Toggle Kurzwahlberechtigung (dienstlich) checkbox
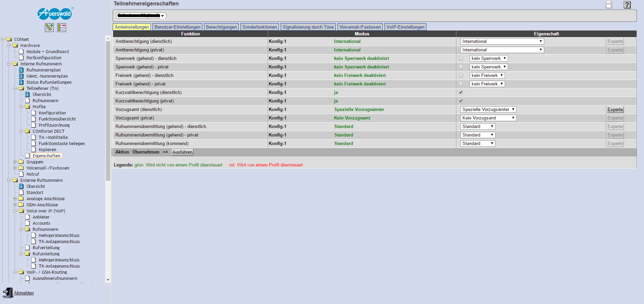Image resolution: width=644 pixels, height=304 pixels. coord(461,93)
